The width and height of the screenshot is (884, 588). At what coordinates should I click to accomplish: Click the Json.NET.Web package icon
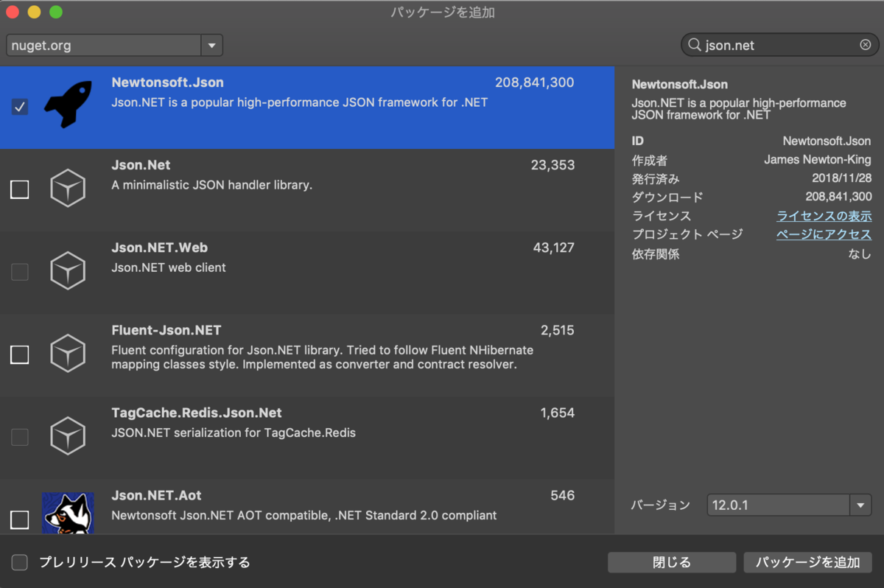pyautogui.click(x=68, y=271)
